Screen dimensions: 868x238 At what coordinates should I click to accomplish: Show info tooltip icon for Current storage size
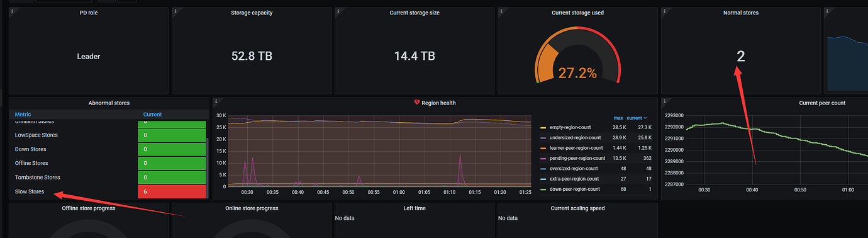pyautogui.click(x=338, y=11)
